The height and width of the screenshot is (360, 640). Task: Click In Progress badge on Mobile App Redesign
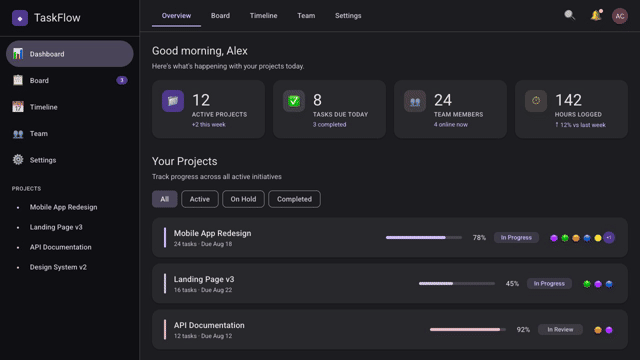tap(516, 238)
